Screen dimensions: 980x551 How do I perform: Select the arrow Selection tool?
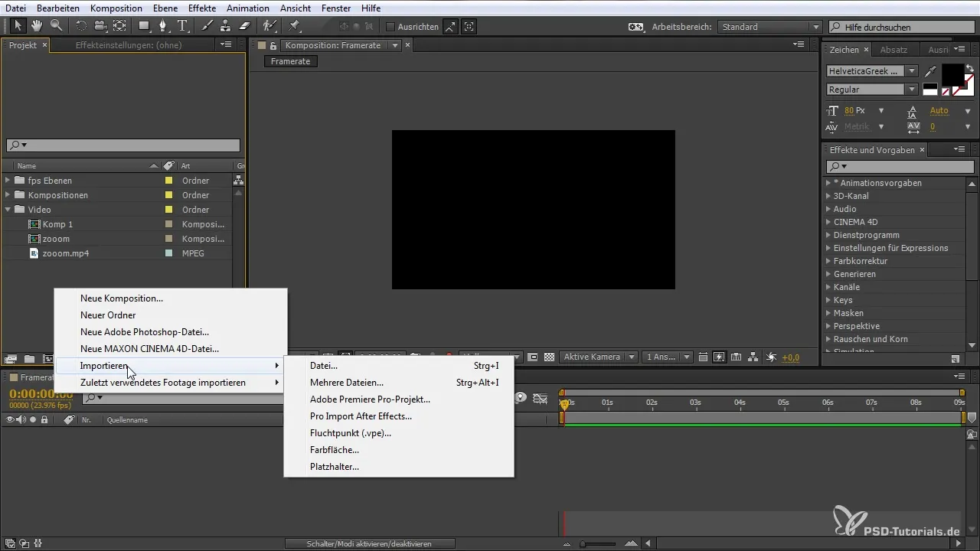[x=19, y=26]
